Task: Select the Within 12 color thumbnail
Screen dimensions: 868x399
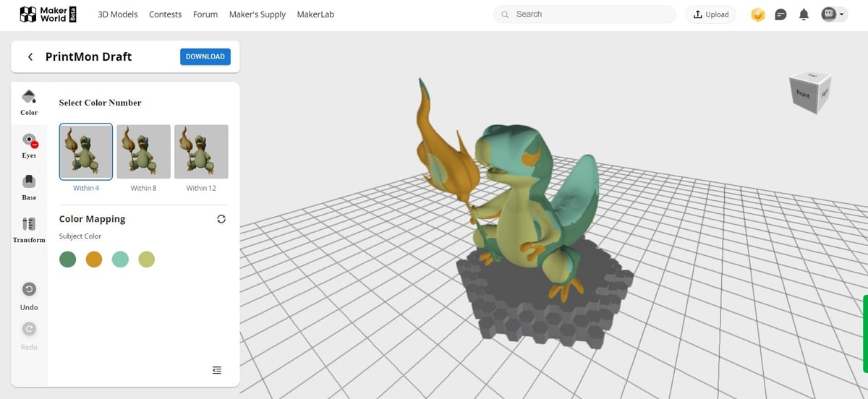Action: pyautogui.click(x=201, y=152)
